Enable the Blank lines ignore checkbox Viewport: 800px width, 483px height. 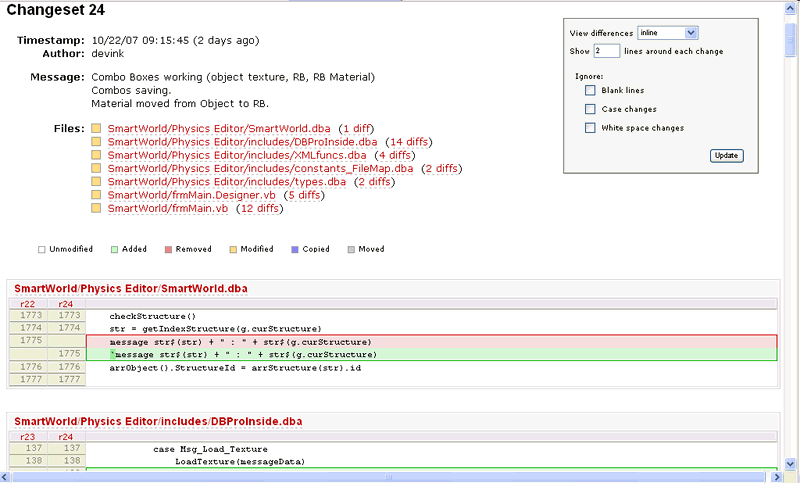[591, 91]
